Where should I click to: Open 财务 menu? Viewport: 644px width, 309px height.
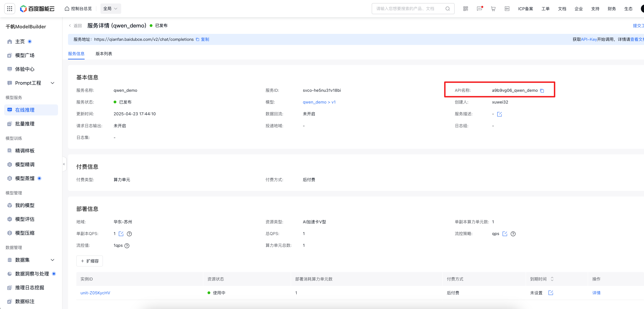coord(612,9)
